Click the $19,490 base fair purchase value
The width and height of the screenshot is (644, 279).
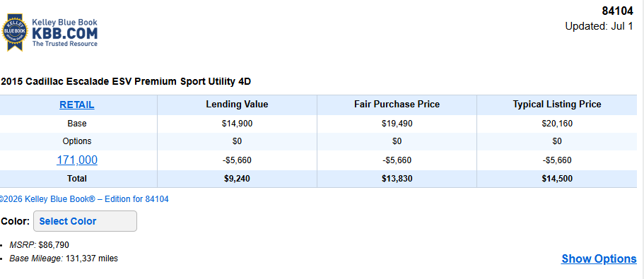[397, 124]
